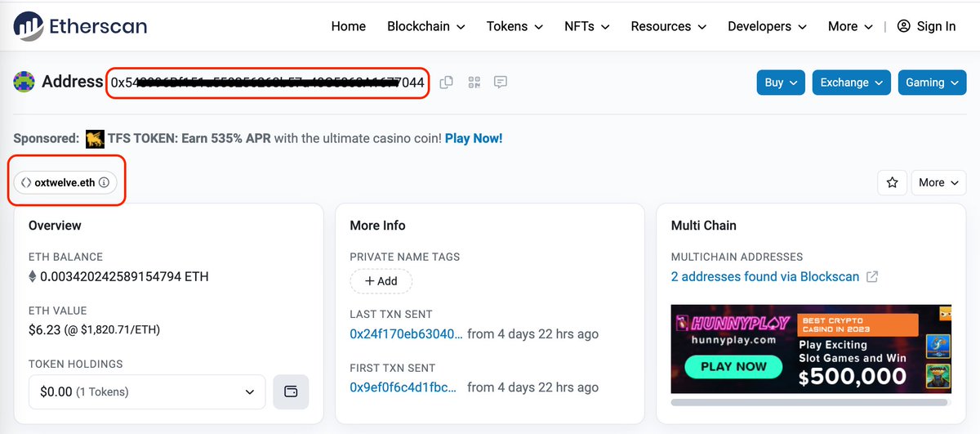Open the address comment icon
The height and width of the screenshot is (434, 980).
point(501,83)
